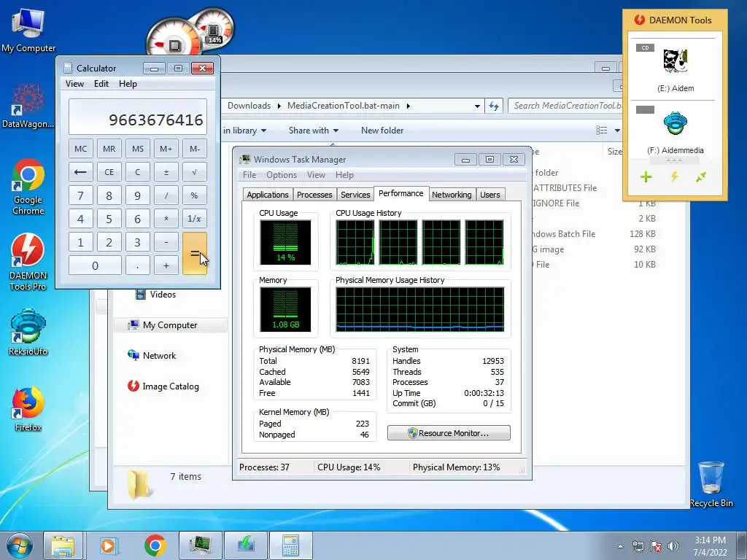Click Downloads in address breadcrumb
This screenshot has height=560, width=747.
[x=249, y=106]
